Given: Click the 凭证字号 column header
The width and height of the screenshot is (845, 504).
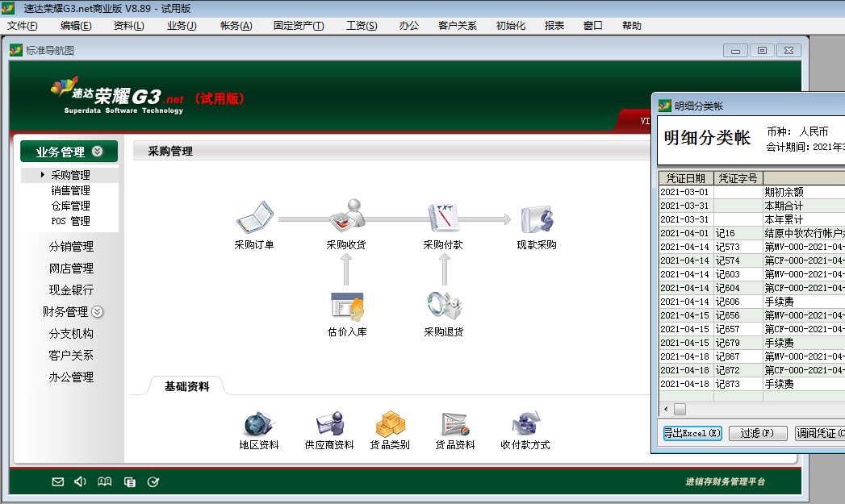Looking at the screenshot, I should tap(738, 178).
